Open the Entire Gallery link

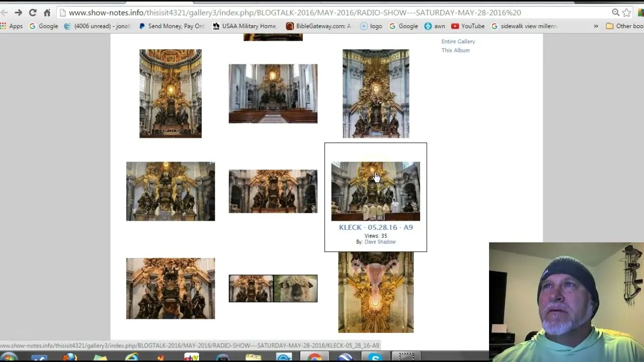[458, 42]
